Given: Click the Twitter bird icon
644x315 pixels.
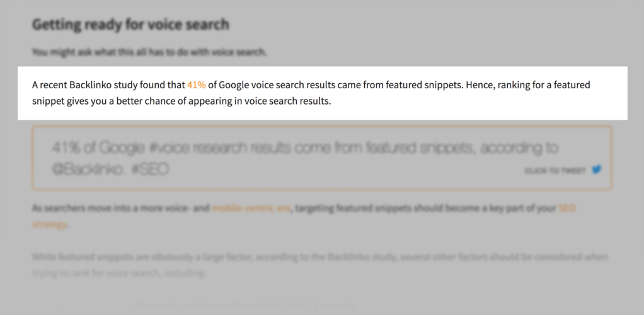Looking at the screenshot, I should (596, 169).
